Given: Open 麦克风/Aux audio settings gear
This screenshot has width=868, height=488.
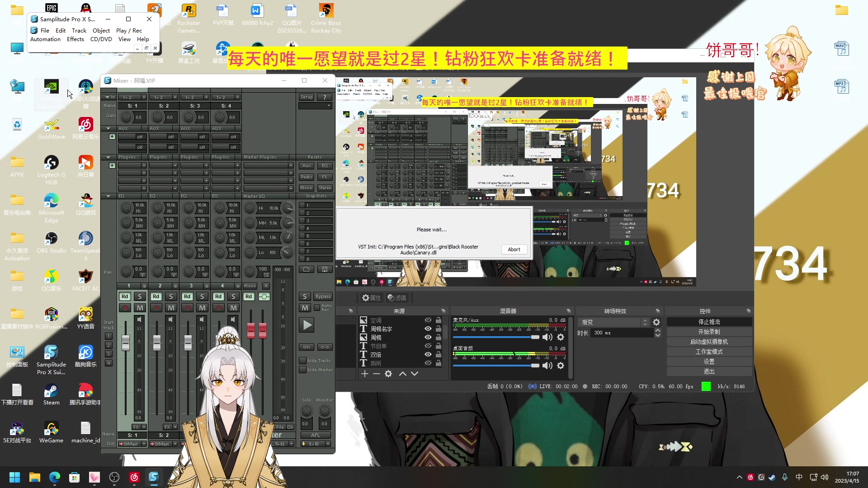Looking at the screenshot, I should pyautogui.click(x=561, y=337).
